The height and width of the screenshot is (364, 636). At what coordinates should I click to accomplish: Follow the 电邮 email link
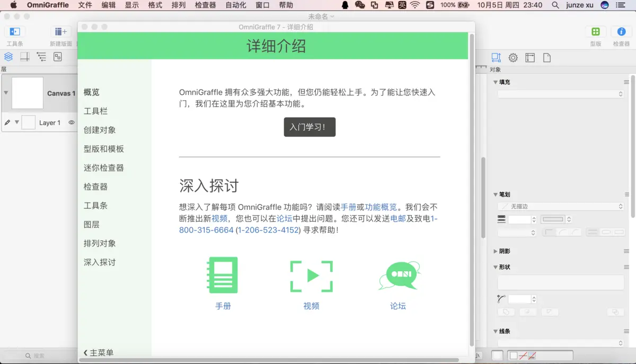[398, 219]
